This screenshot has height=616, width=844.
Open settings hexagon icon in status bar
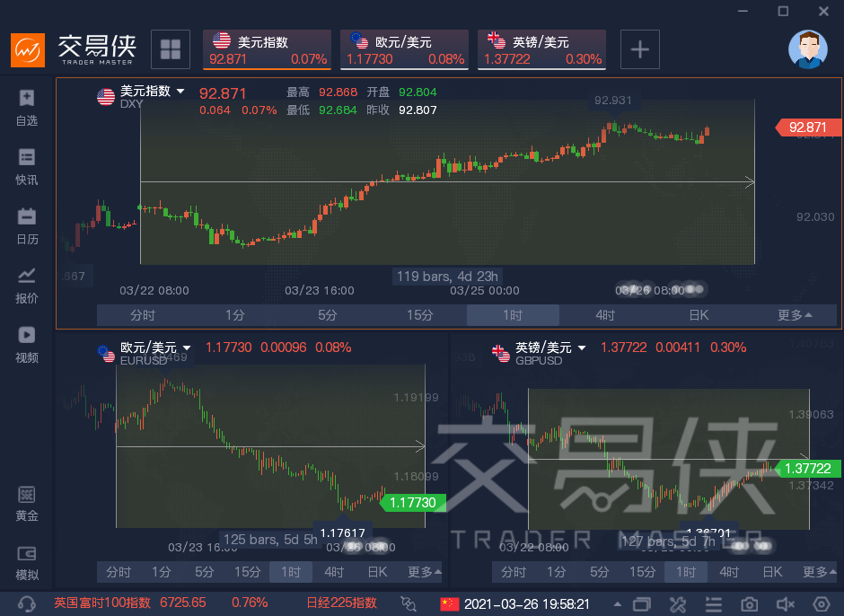click(x=821, y=604)
